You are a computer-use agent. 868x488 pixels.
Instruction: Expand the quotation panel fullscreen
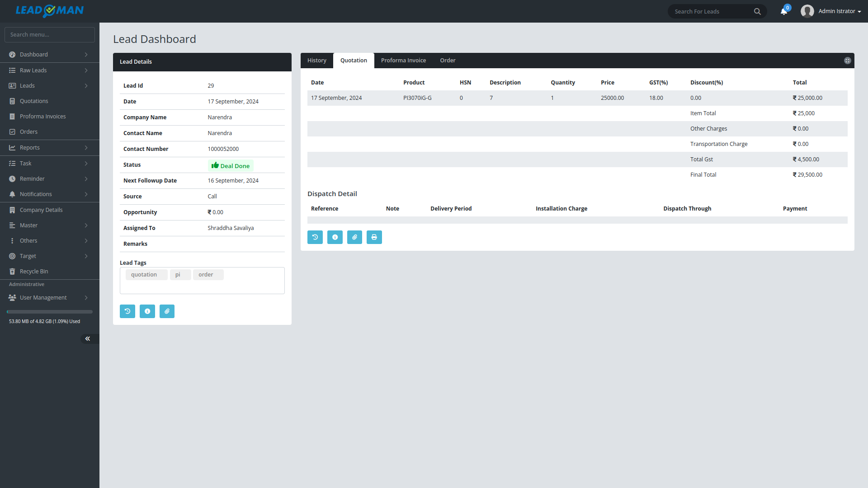(x=848, y=61)
